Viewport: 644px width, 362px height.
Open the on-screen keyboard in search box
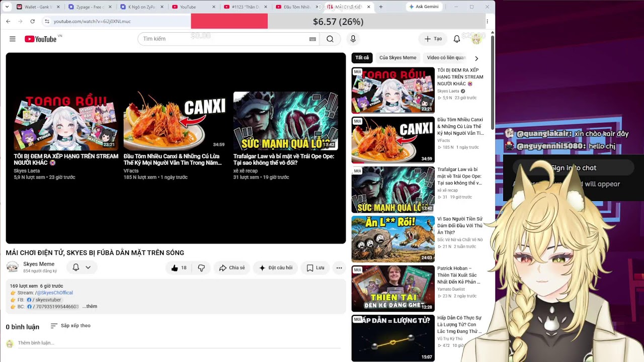click(312, 39)
